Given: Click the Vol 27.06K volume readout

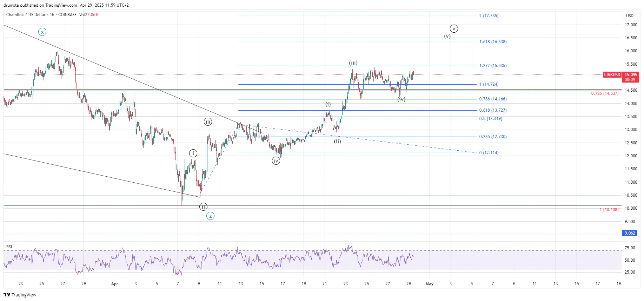Looking at the screenshot, I should [x=89, y=15].
